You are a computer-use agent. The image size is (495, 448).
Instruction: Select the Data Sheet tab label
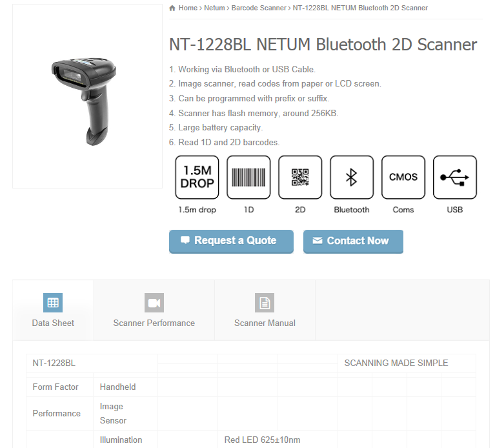tap(53, 323)
